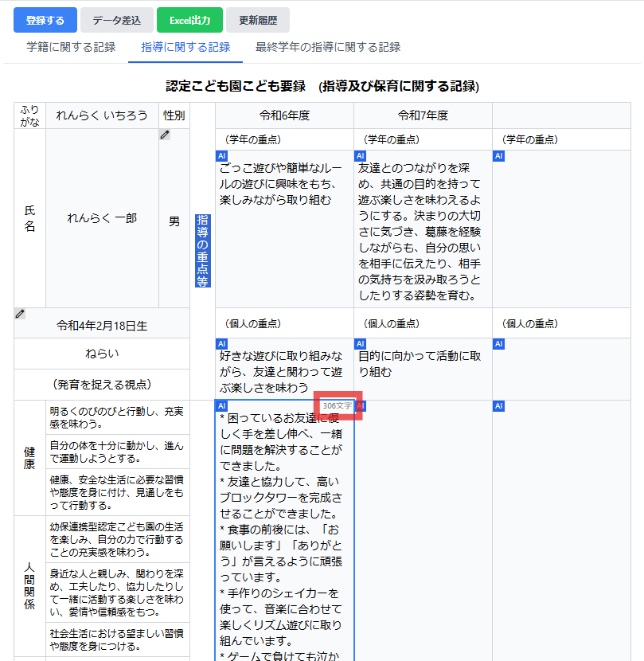
Task: Click the AI icon for 令和6年度 個人の重点
Action: tap(221, 344)
